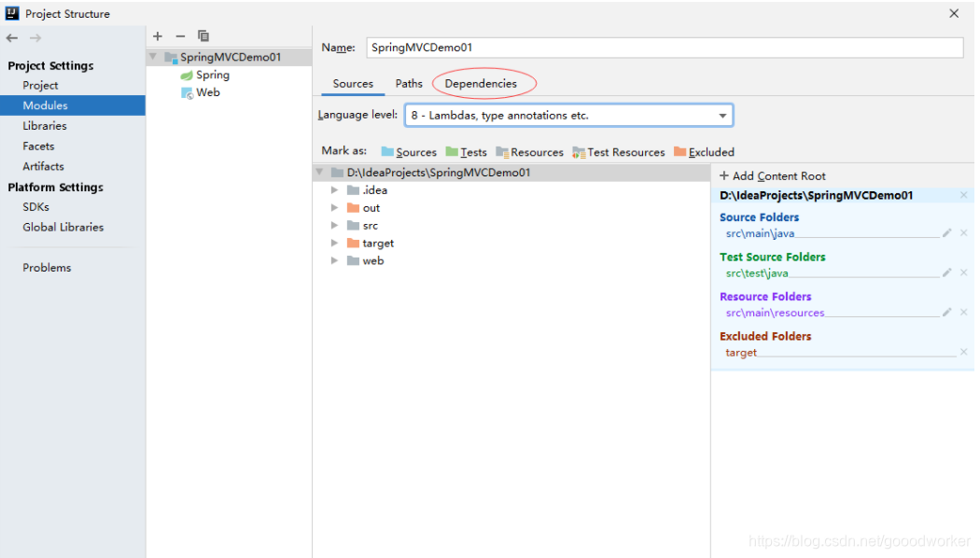The height and width of the screenshot is (558, 980).
Task: Switch to the Paths tab
Action: [x=409, y=84]
